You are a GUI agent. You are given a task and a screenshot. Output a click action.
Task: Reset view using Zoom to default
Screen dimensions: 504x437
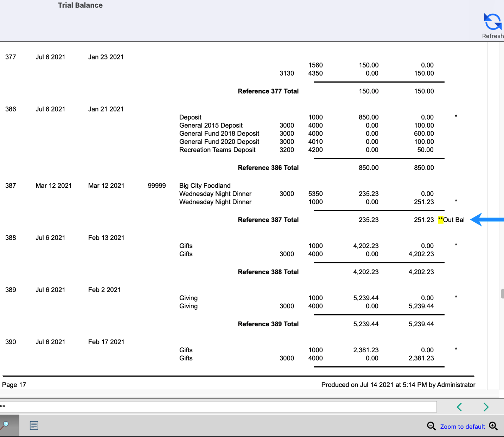[x=463, y=426]
